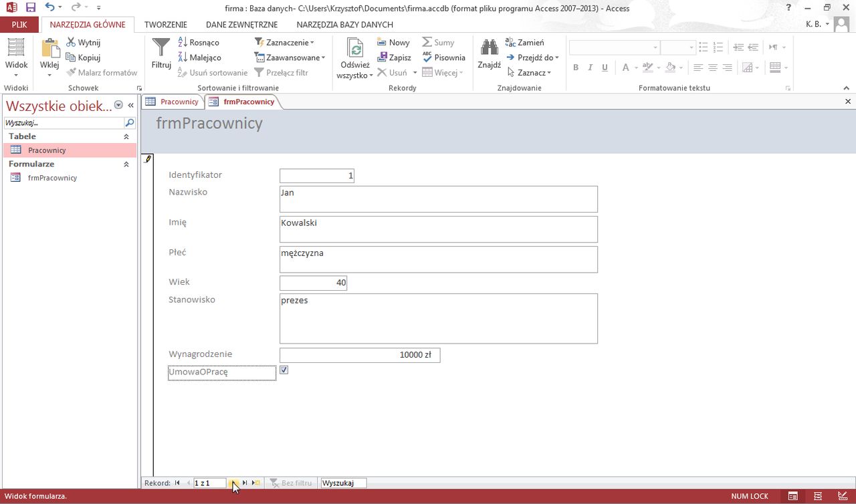856x504 pixels.
Task: Click the record Wyszukaj search box
Action: (x=344, y=483)
